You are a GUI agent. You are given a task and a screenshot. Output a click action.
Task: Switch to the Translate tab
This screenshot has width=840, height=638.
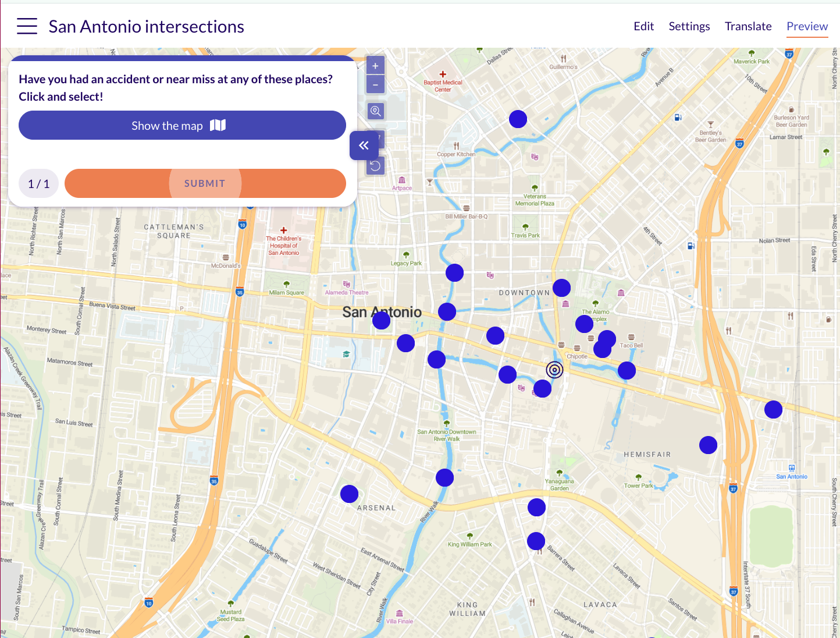(748, 26)
